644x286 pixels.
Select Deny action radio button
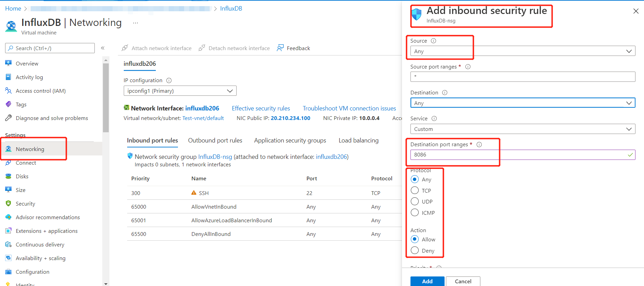tap(415, 251)
